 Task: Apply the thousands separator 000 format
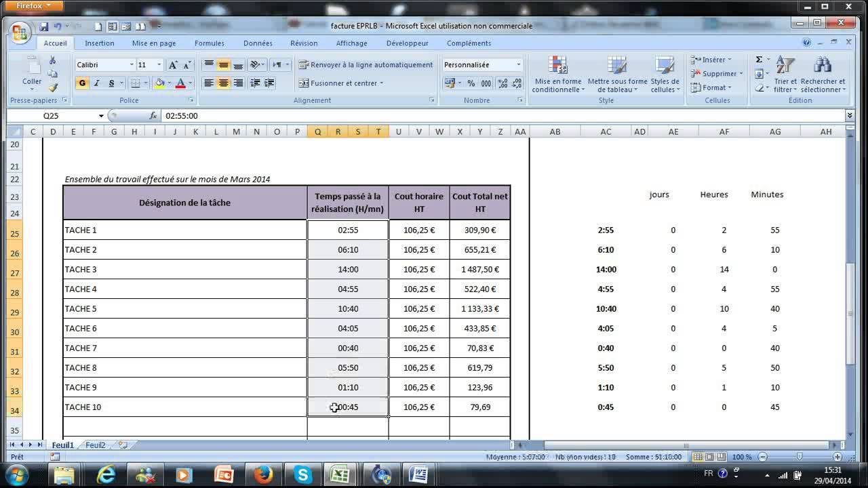point(486,83)
